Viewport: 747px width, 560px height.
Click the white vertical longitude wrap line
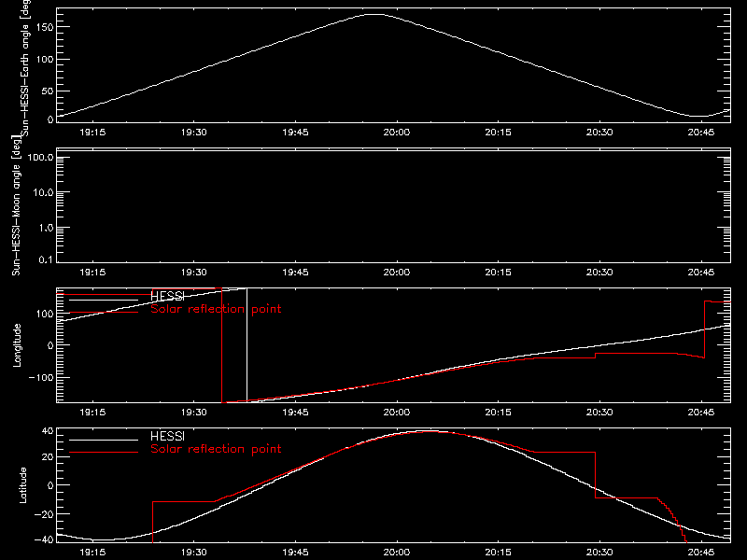247,344
